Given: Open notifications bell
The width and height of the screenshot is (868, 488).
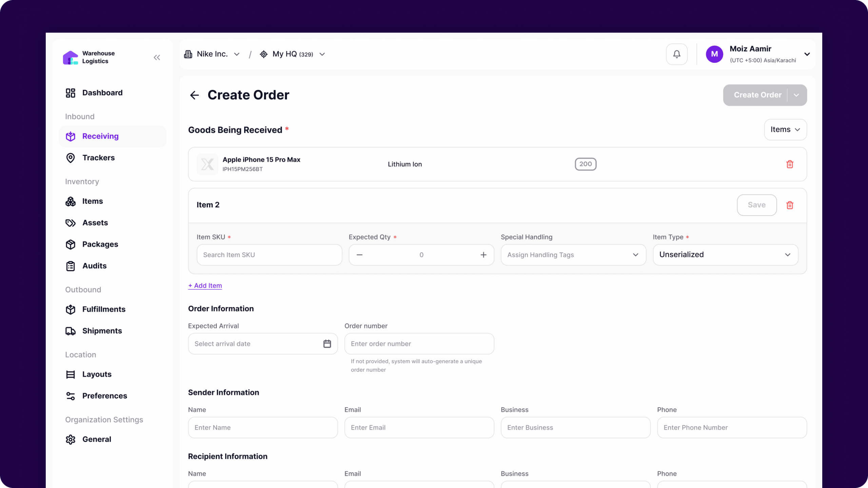Looking at the screenshot, I should (677, 54).
